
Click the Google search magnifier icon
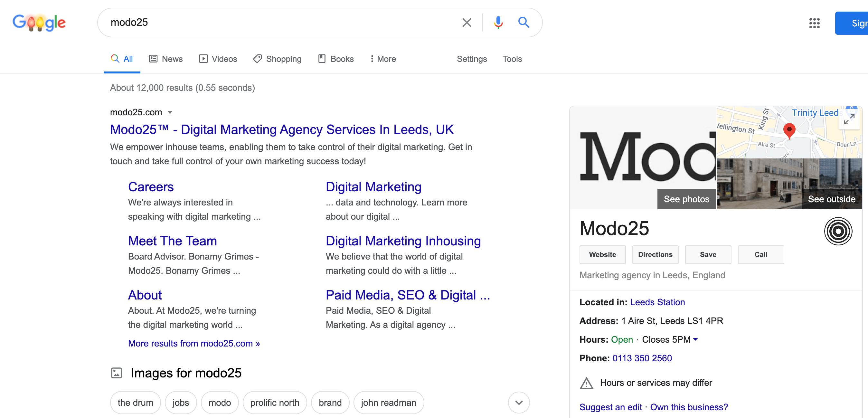(524, 22)
